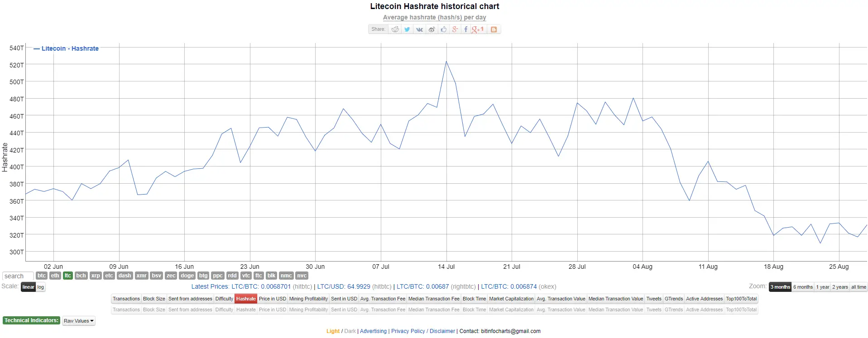Set zoom range to 6 months
Screen dimensions: 868x338
tap(803, 287)
